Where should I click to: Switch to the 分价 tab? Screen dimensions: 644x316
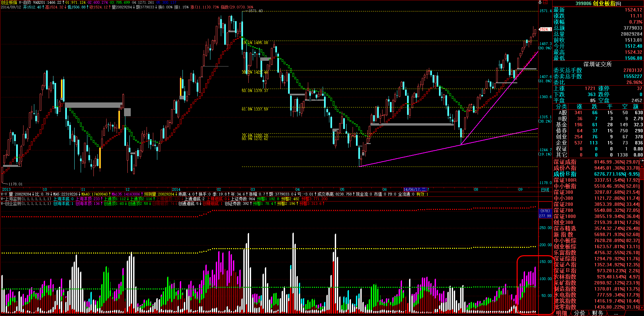579,313
